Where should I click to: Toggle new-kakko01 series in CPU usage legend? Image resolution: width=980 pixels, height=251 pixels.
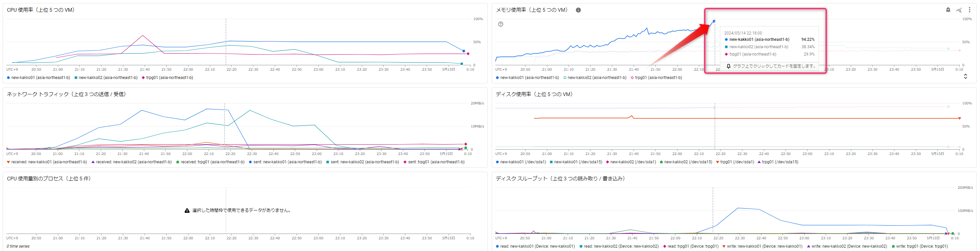[38, 78]
